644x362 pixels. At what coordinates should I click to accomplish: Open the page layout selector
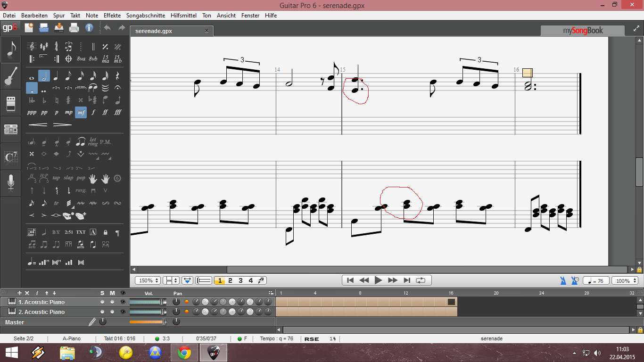[171, 280]
